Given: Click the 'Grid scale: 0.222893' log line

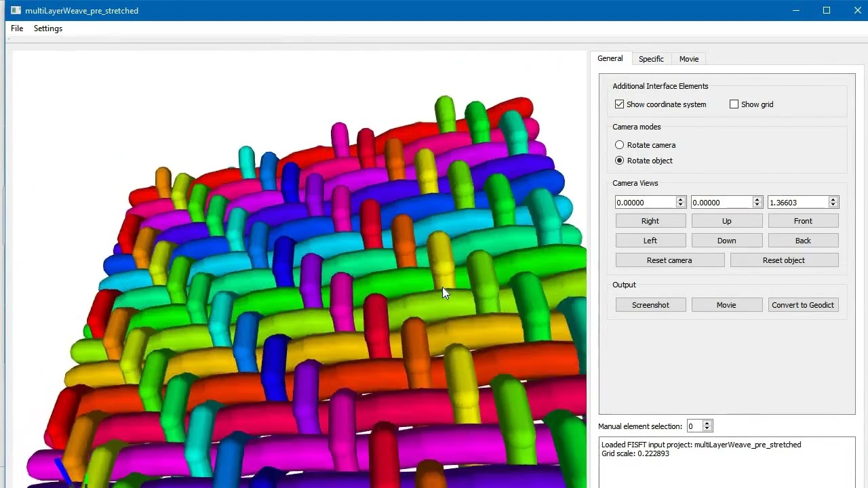Looking at the screenshot, I should (635, 453).
